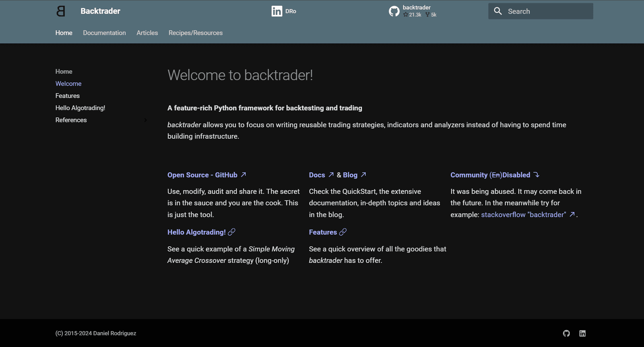Image resolution: width=644 pixels, height=347 pixels.
Task: Click the References sidebar item
Action: tap(71, 120)
